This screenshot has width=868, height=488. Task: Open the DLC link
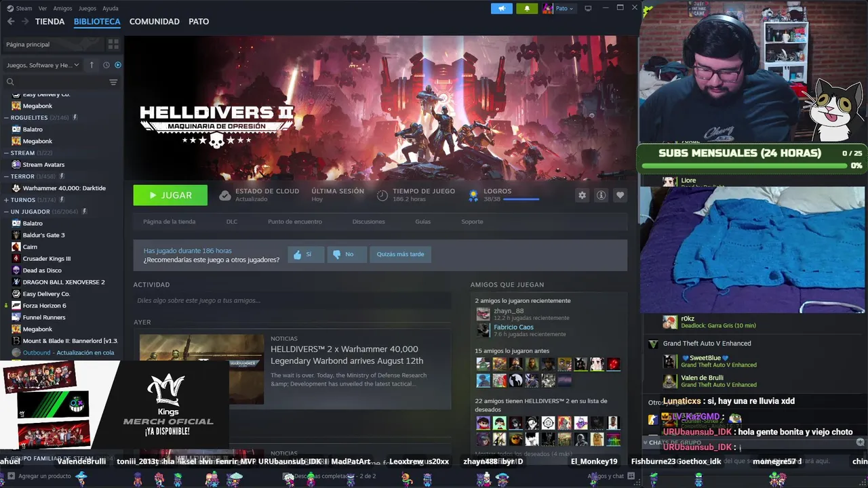click(x=232, y=222)
